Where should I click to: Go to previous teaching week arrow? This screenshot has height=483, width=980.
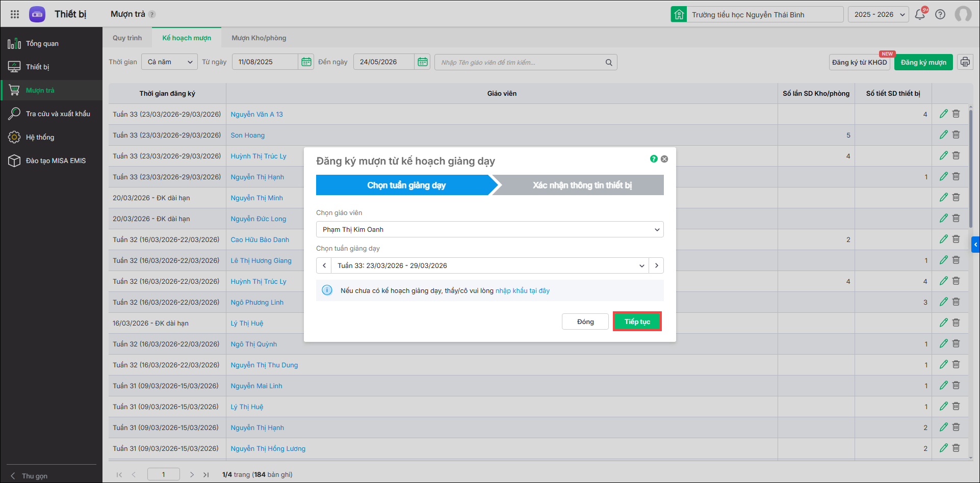pyautogui.click(x=324, y=265)
